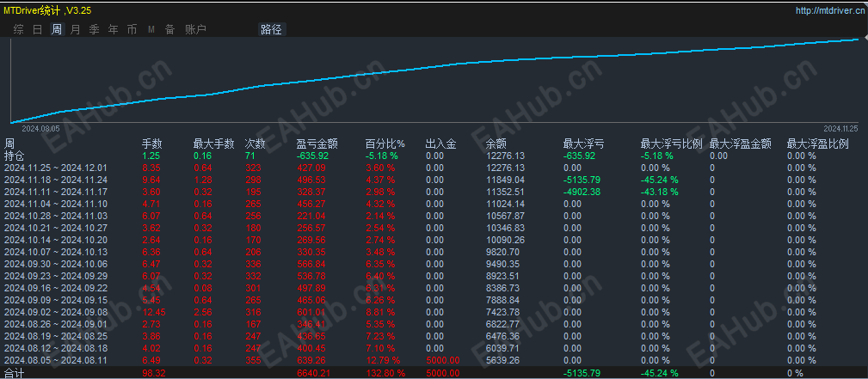Click the 次数 column header
The image size is (868, 379).
255,144
